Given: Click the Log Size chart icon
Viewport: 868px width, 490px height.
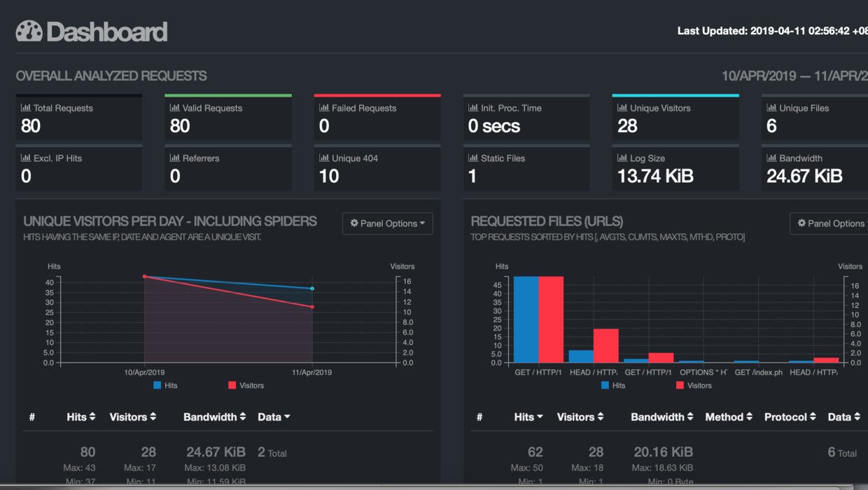Looking at the screenshot, I should click(622, 158).
